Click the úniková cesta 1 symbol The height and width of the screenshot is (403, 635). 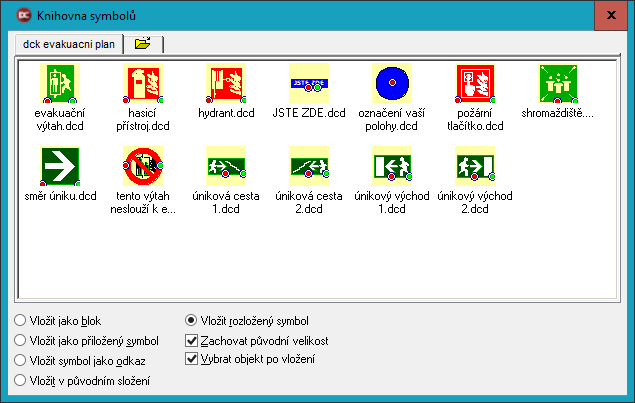pos(223,164)
